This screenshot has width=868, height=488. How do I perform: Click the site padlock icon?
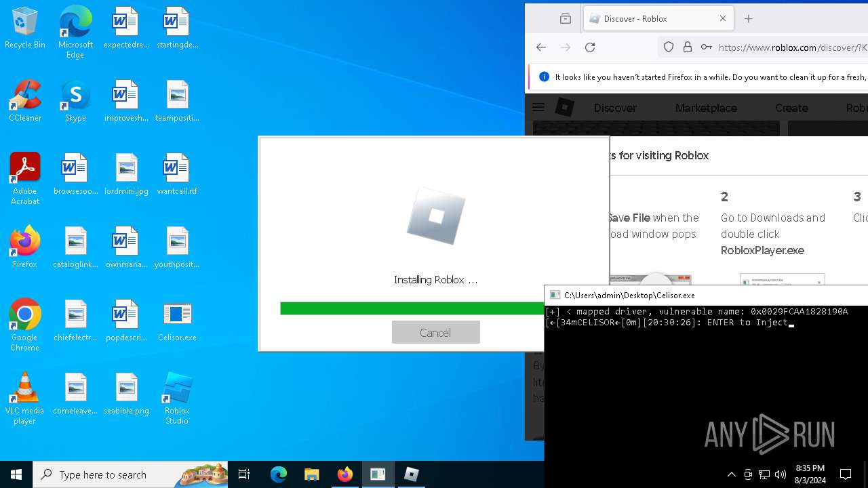688,47
